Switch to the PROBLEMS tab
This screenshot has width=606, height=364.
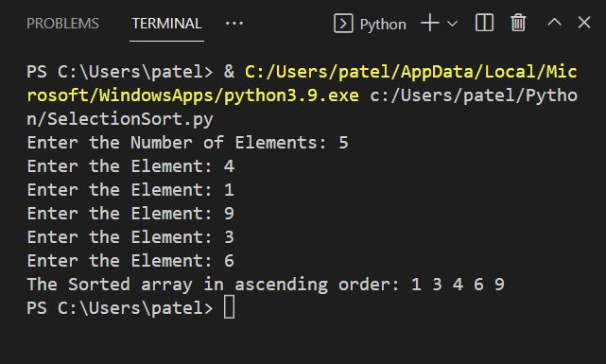[62, 24]
